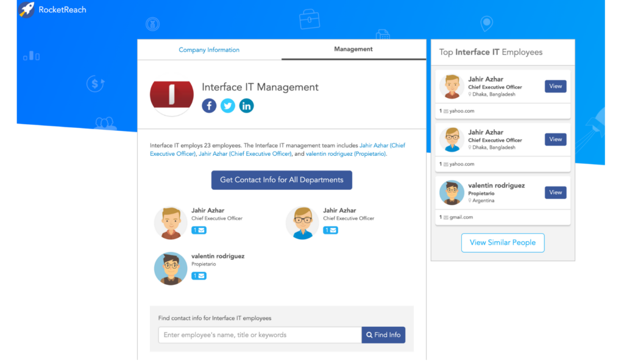624x364 pixels.
Task: Click valentin rodriguez's avatar in the management section
Action: (170, 267)
